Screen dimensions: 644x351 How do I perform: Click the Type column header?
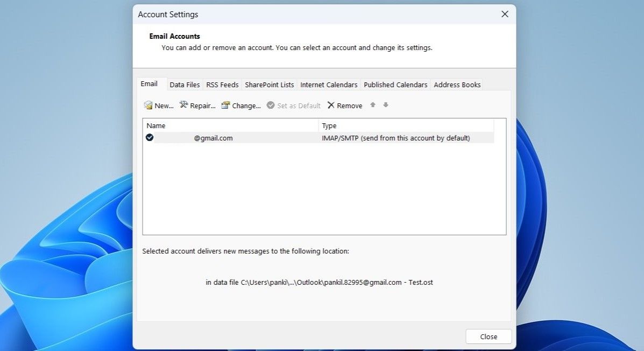328,125
